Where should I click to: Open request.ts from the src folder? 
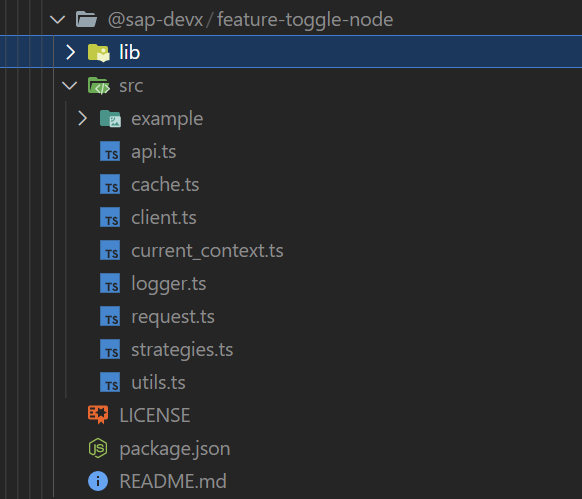click(291, 317)
